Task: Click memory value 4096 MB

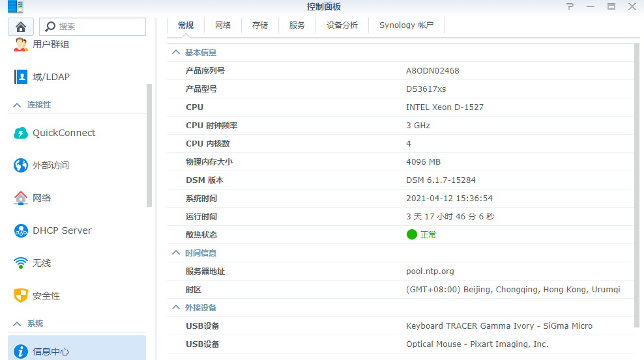Action: click(x=423, y=162)
